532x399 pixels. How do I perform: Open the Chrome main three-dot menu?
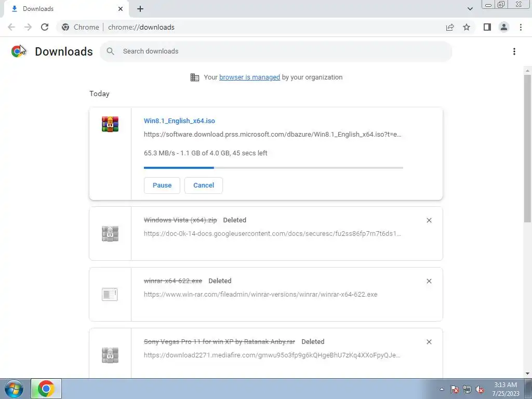(521, 27)
